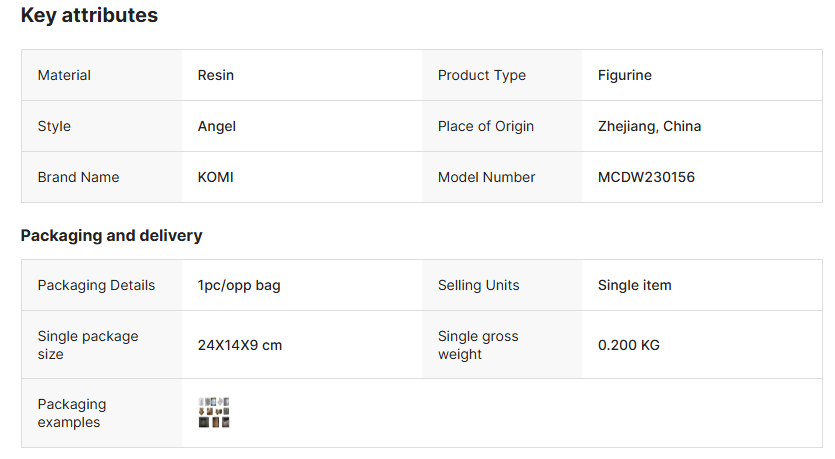Image resolution: width=835 pixels, height=459 pixels.
Task: Click the Style attribute label
Action: click(x=54, y=126)
